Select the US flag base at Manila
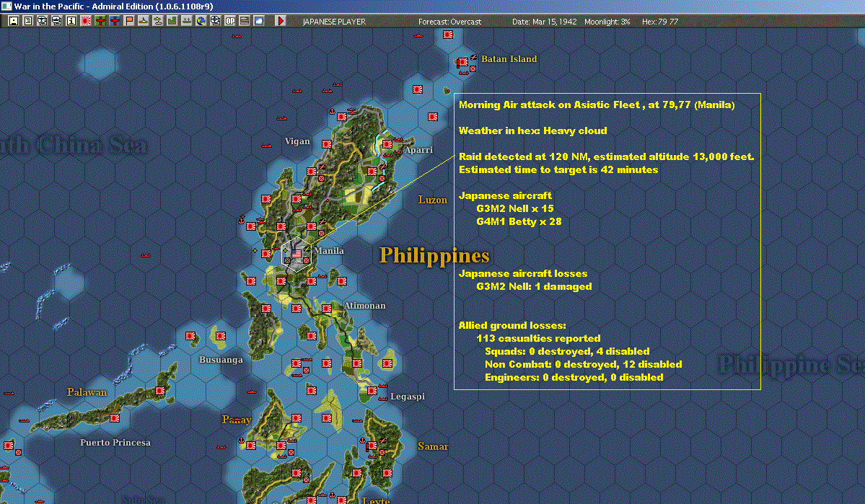 pos(297,254)
